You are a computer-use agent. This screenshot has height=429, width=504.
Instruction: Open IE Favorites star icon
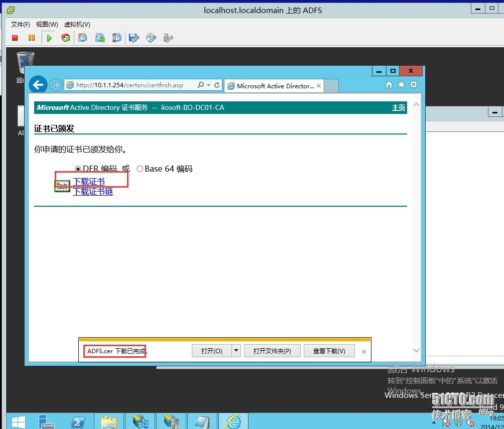tap(401, 84)
